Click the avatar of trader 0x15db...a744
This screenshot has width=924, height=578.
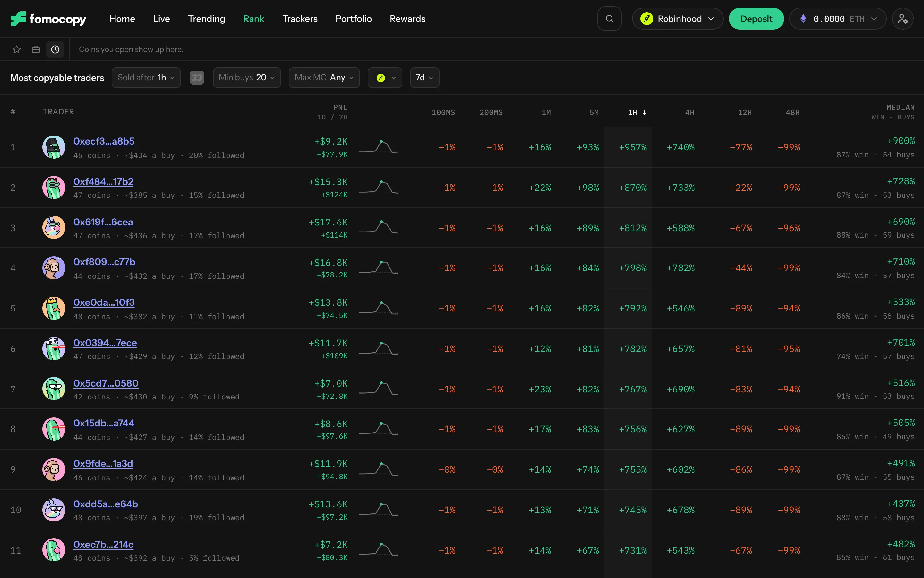pos(54,429)
